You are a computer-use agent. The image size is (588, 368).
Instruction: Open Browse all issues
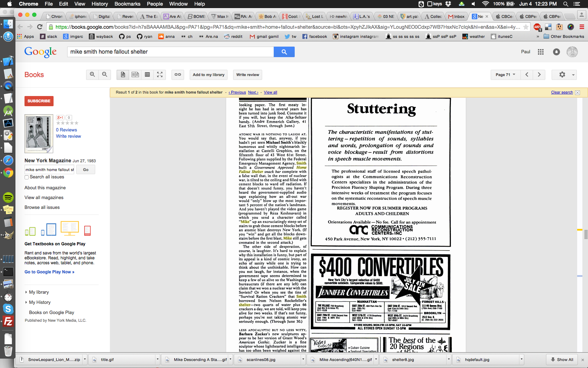(x=42, y=207)
